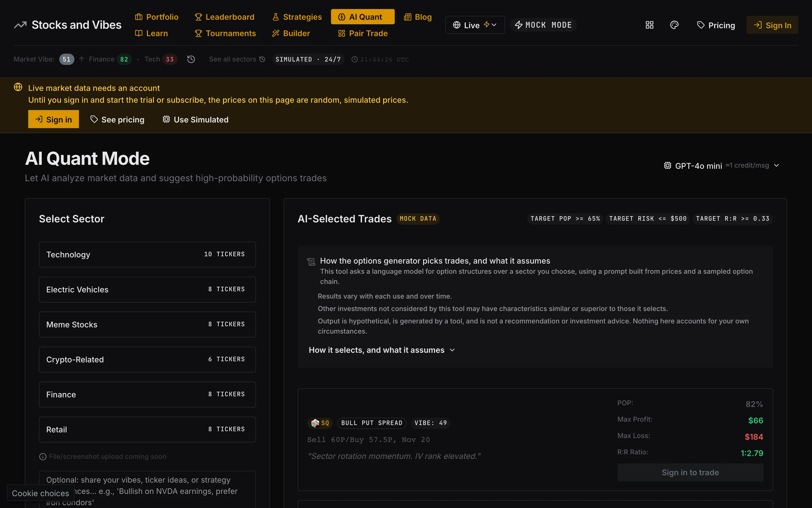
Task: Open the grid layout icon in header
Action: click(649, 25)
